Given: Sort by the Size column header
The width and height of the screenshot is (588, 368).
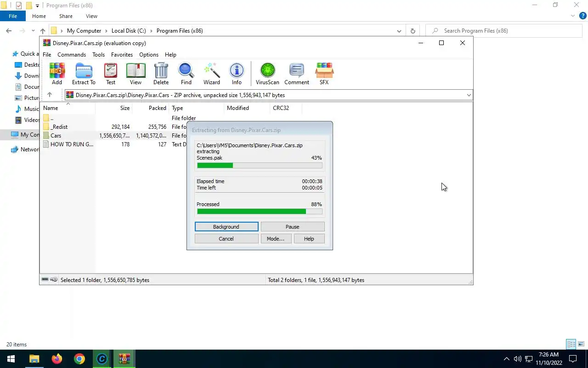Looking at the screenshot, I should (114, 108).
